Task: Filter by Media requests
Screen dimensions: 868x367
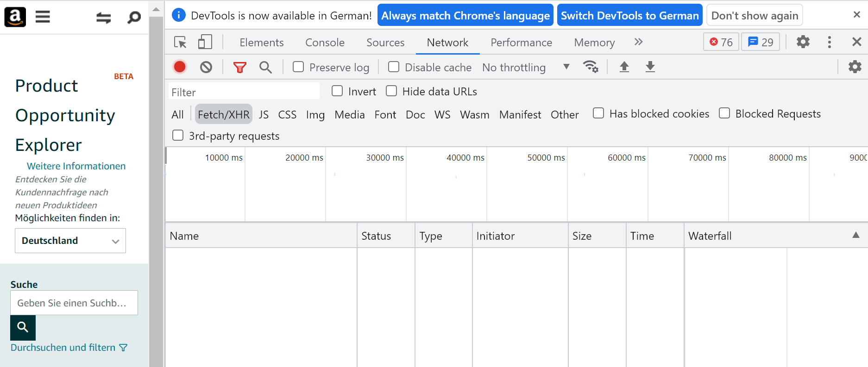Action: 350,114
